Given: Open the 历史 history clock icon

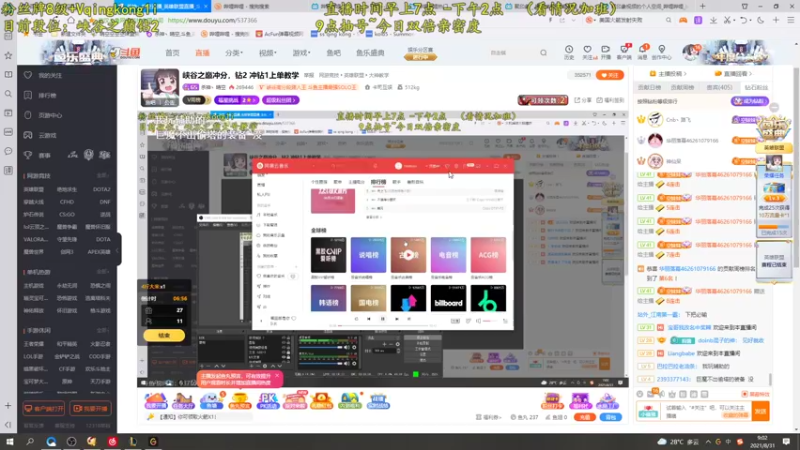Looking at the screenshot, I should pos(569,52).
